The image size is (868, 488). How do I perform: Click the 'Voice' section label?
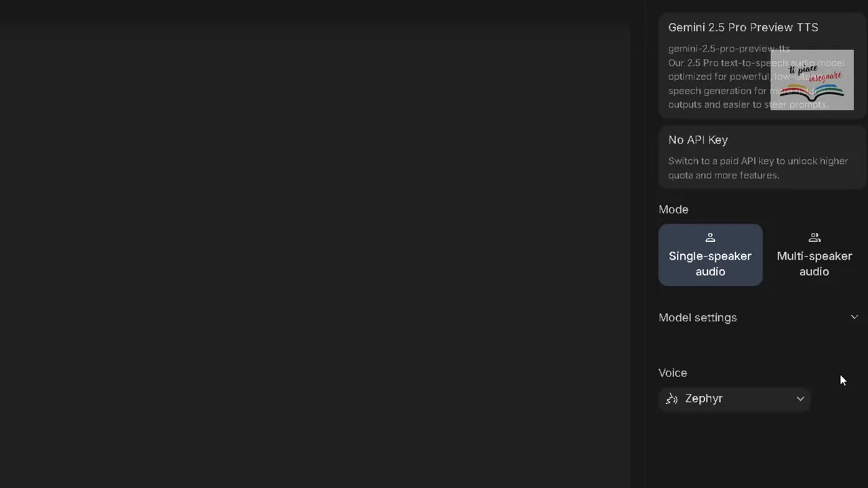coord(673,373)
